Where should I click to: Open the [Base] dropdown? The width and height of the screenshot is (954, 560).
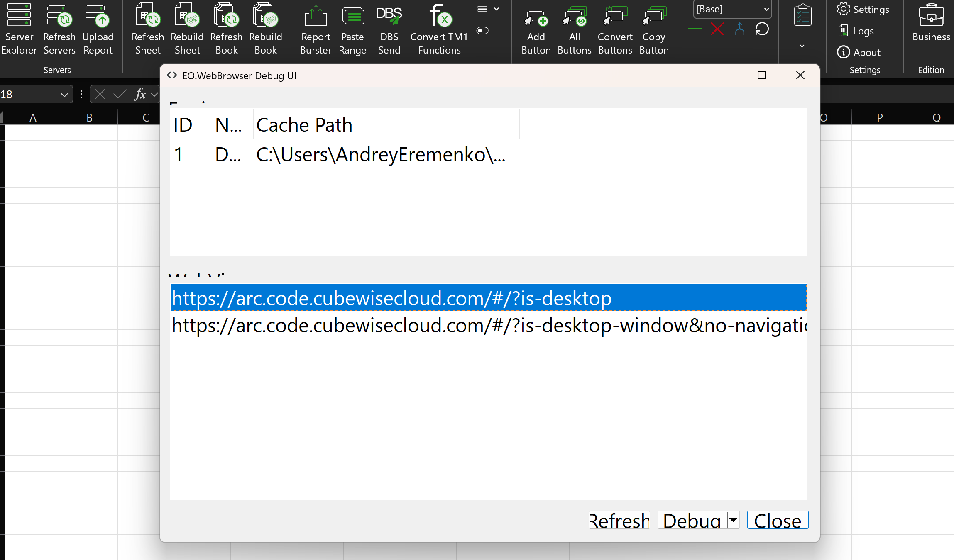(732, 9)
